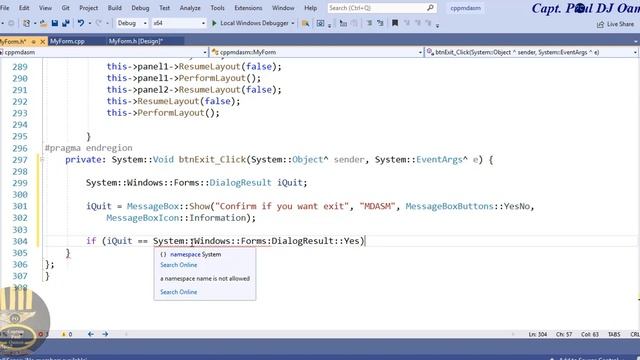Click the 'namespace System' tooltip entry

[x=191, y=254]
